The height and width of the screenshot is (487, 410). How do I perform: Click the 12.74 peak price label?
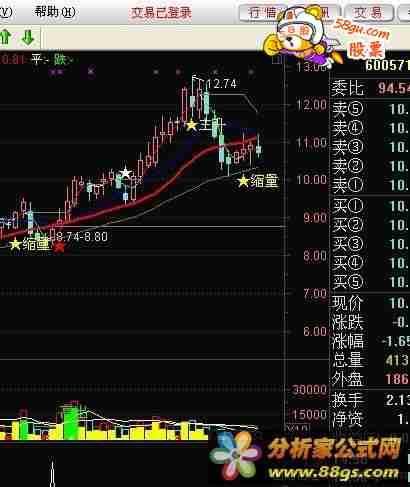point(222,84)
